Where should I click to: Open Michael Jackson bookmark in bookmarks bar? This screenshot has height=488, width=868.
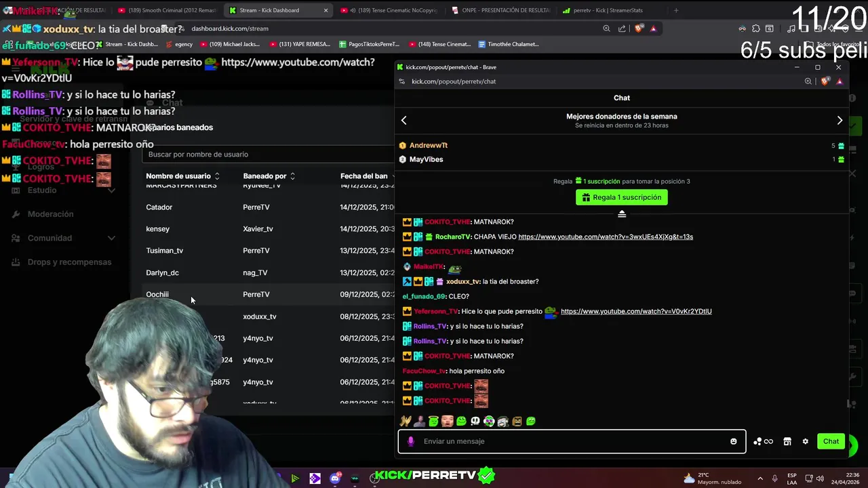pyautogui.click(x=229, y=44)
